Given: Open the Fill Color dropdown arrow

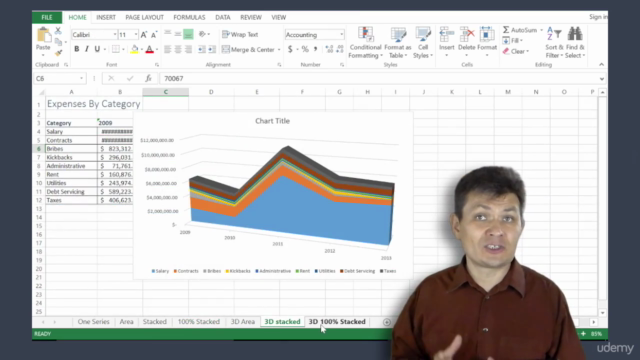Looking at the screenshot, I should click(141, 50).
